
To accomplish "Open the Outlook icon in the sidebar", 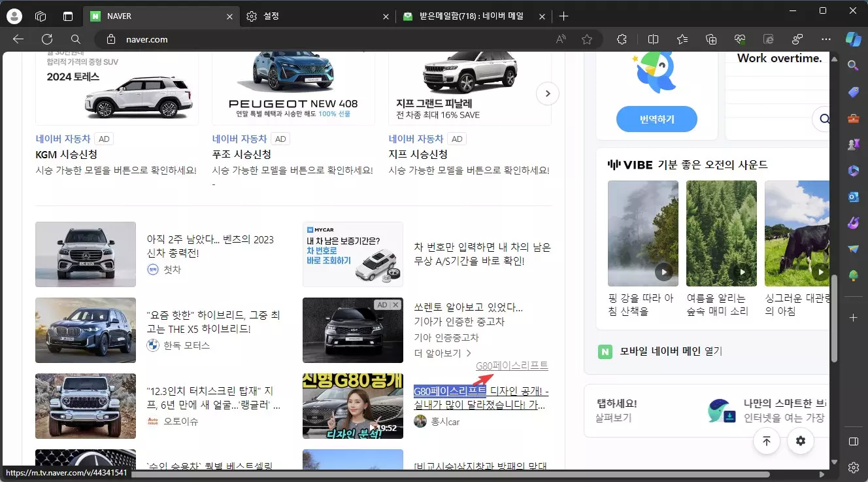I will tap(854, 197).
